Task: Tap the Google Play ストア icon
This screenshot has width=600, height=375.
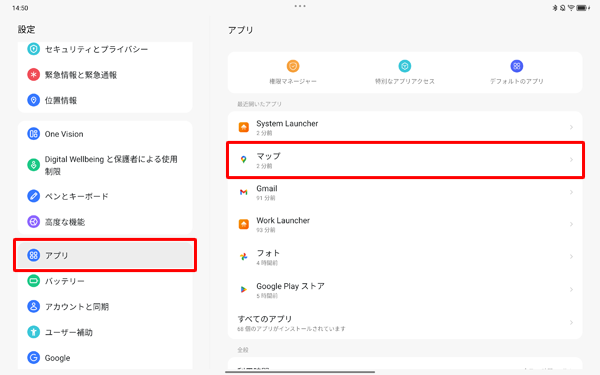Action: pyautogui.click(x=244, y=290)
